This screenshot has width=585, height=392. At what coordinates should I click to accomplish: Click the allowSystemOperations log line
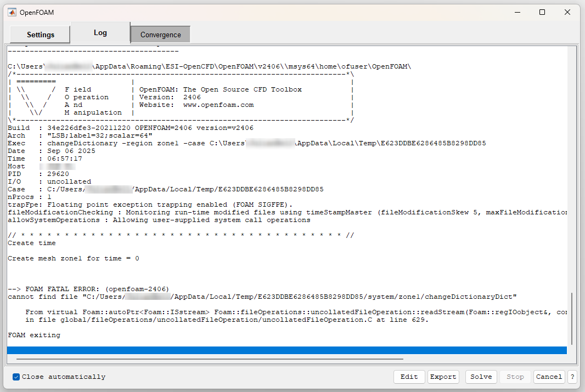[x=159, y=220]
